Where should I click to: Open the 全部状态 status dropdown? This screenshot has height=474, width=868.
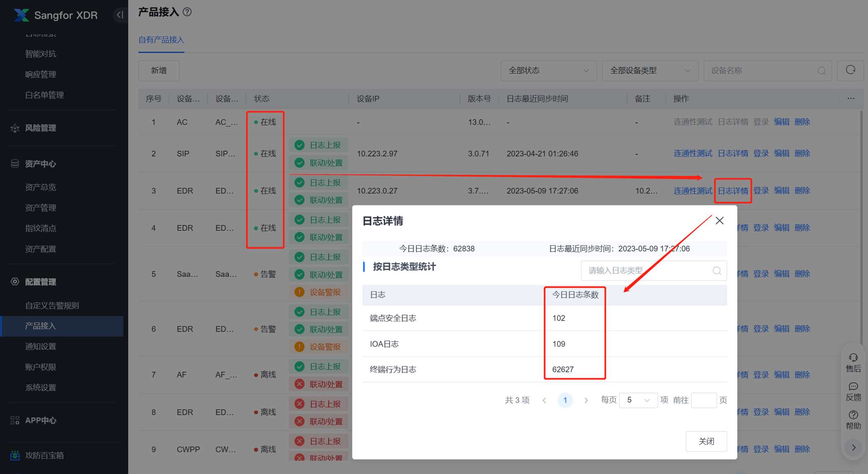point(548,71)
